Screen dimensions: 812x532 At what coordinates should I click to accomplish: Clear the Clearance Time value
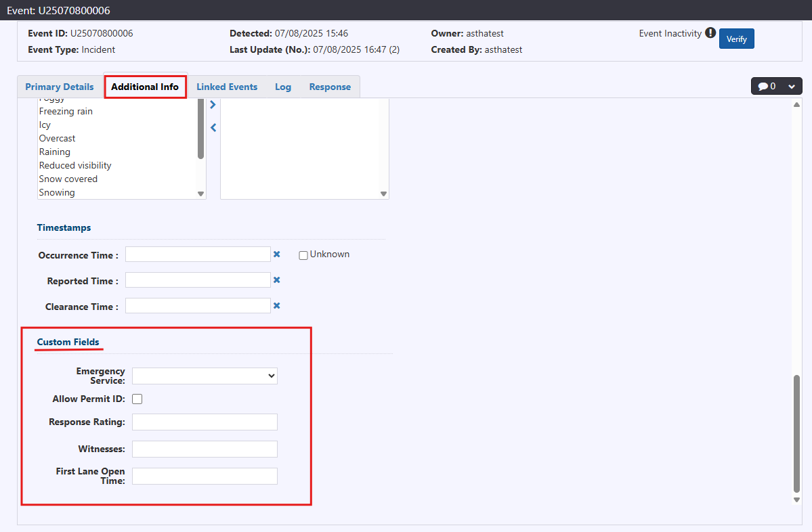point(276,306)
